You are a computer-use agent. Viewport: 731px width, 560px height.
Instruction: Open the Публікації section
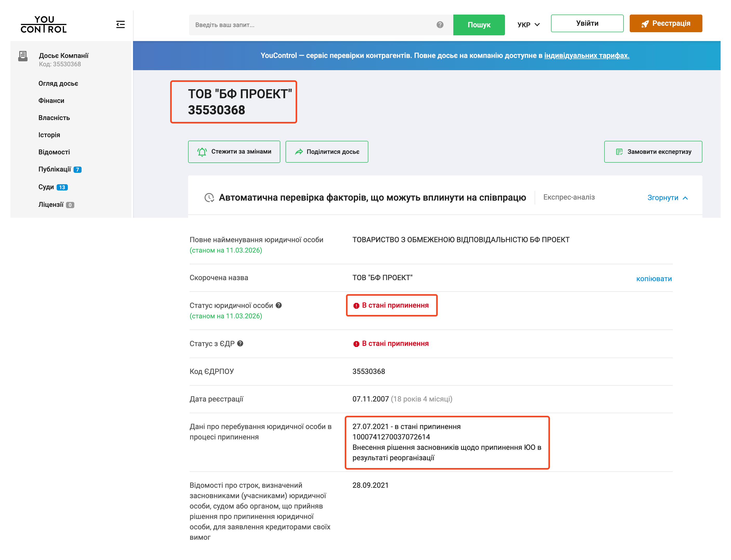(x=55, y=169)
